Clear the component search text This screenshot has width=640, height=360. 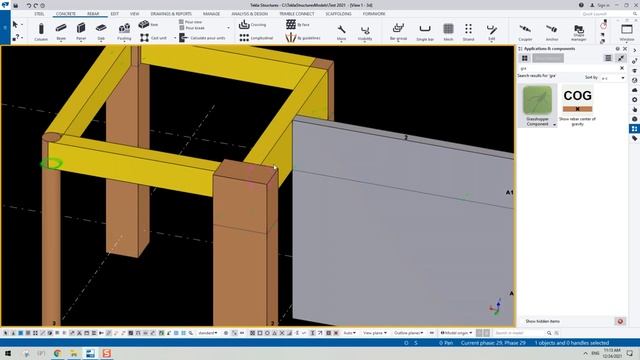tap(622, 68)
